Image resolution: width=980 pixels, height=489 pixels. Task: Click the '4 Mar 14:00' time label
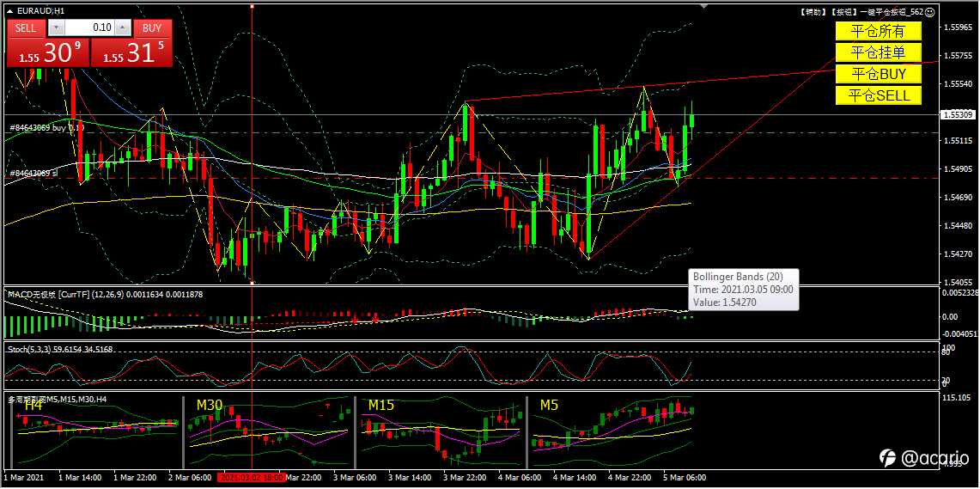coord(575,477)
